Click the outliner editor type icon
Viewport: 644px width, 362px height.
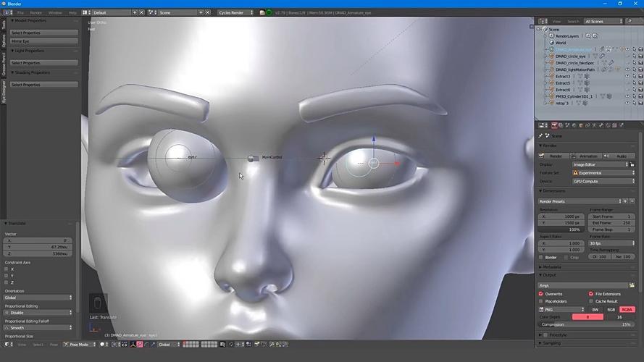[x=542, y=21]
